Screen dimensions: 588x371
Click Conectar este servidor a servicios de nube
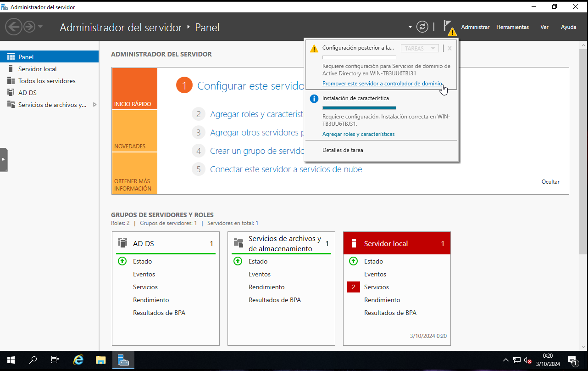coord(286,169)
